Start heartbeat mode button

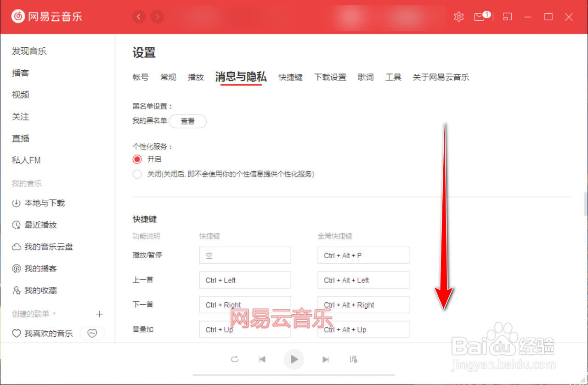pyautogui.click(x=92, y=334)
